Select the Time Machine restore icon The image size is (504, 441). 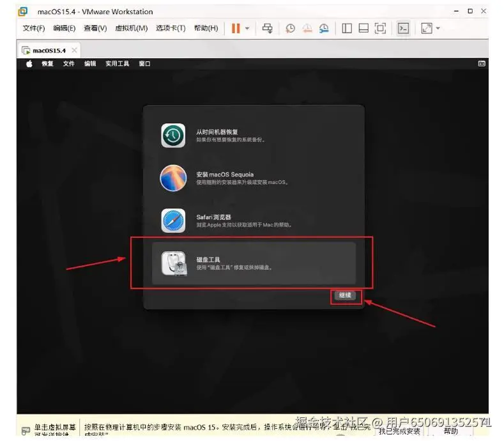173,135
